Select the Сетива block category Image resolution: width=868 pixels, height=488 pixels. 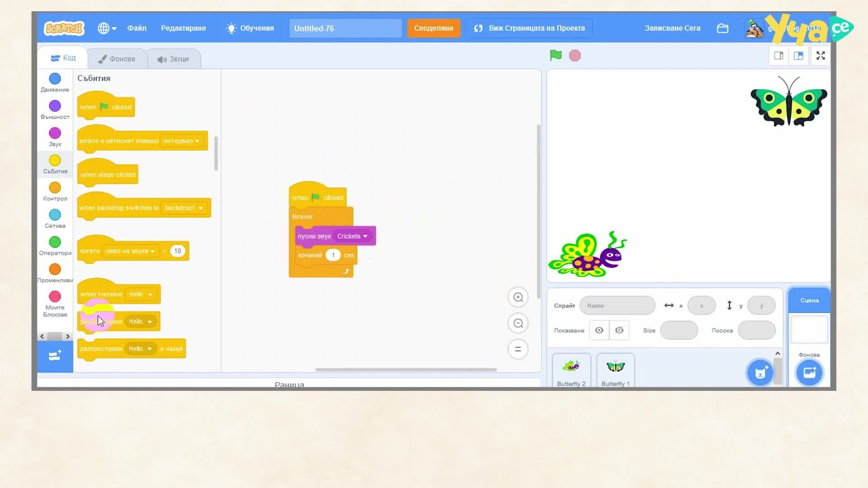(x=55, y=218)
